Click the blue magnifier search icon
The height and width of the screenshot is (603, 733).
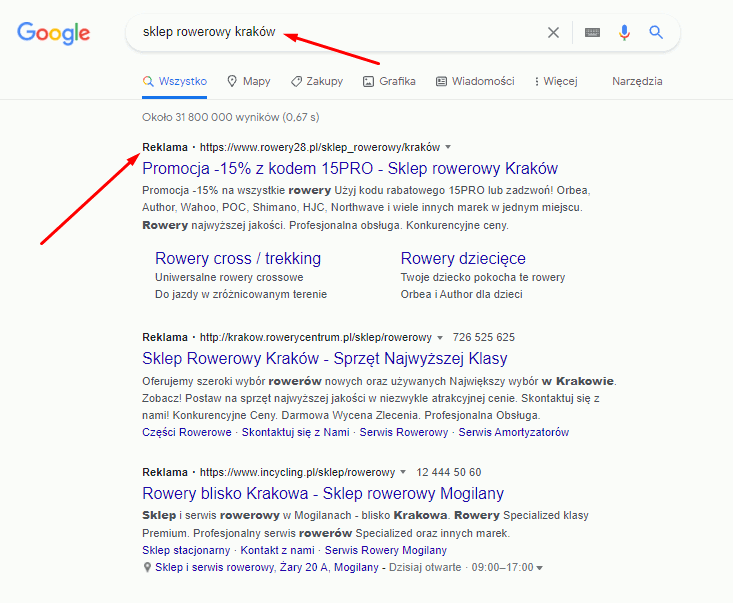pos(656,32)
